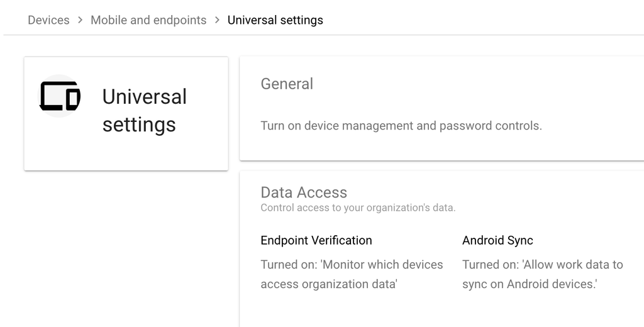Viewport: 644px width, 327px height.
Task: Click 'Turned on' label under Android Sync
Action: pyautogui.click(x=491, y=265)
